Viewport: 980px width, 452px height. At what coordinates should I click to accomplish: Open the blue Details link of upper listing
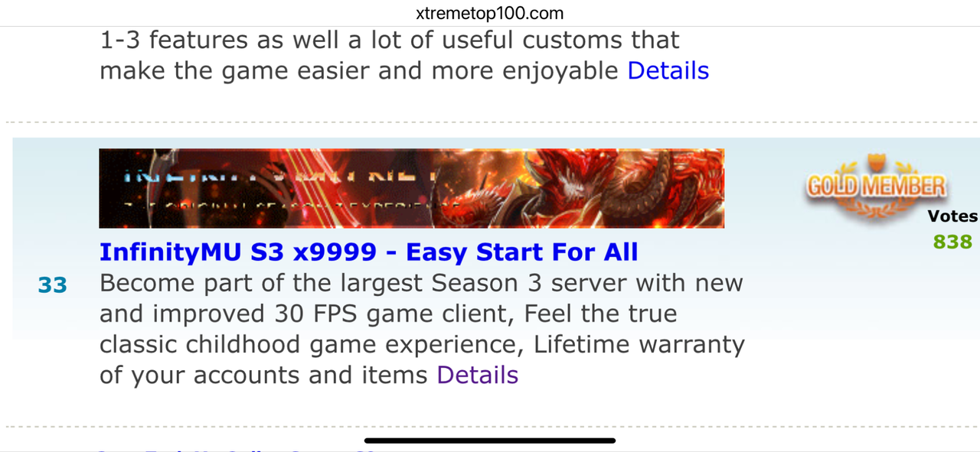coord(668,70)
